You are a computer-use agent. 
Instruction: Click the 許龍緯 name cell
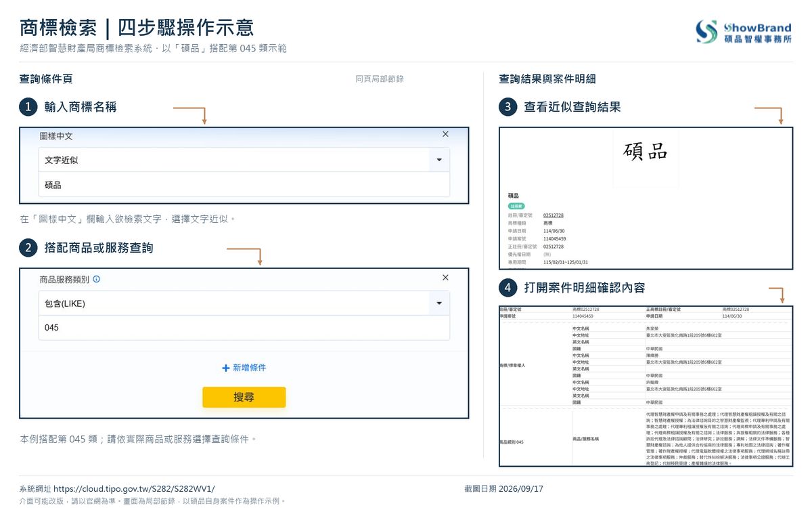pos(652,382)
